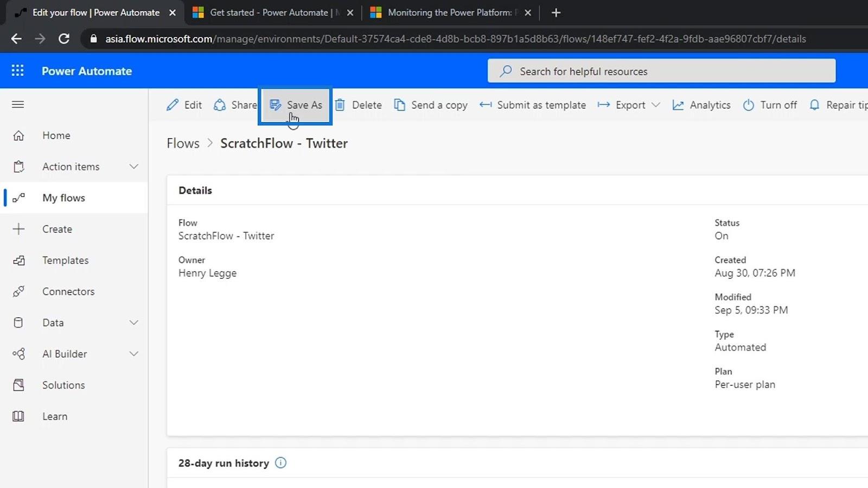Open a new browser tab

[556, 12]
